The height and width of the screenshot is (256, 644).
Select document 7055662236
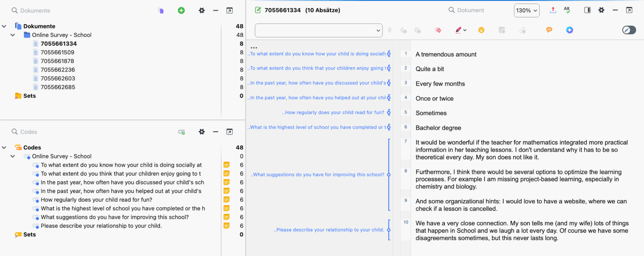pos(58,70)
